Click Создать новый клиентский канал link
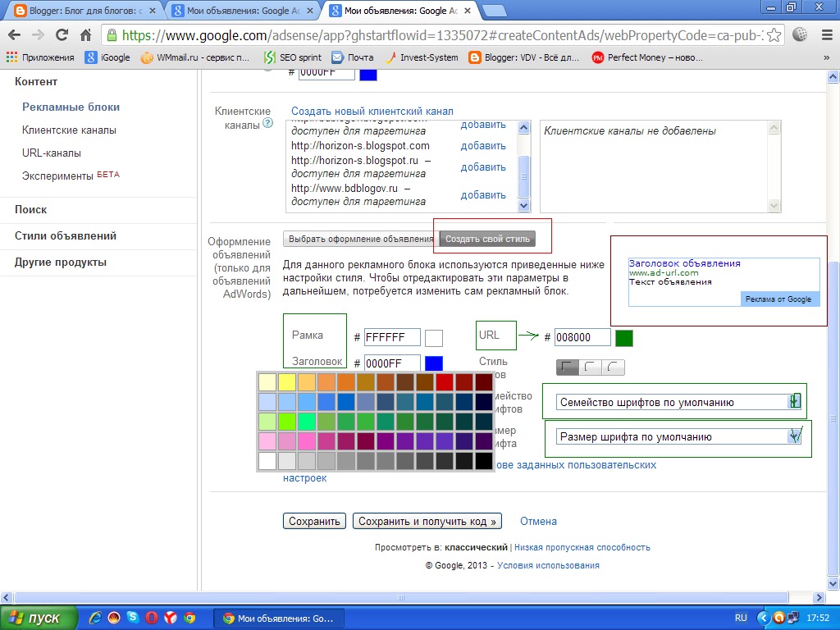 372,111
